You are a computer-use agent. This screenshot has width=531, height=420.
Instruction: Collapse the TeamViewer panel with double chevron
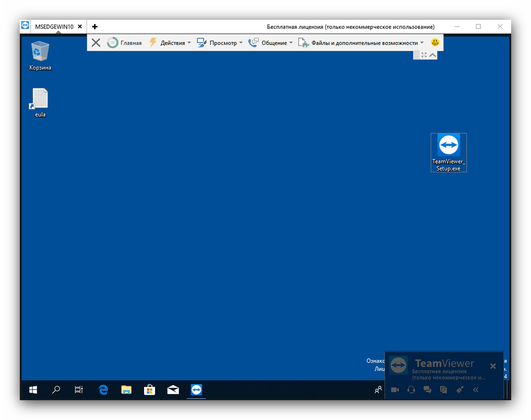[476, 390]
